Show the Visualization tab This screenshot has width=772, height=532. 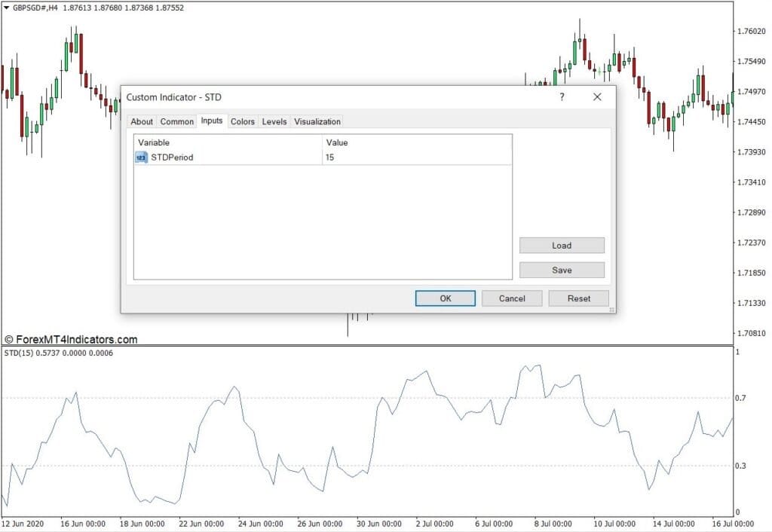317,121
